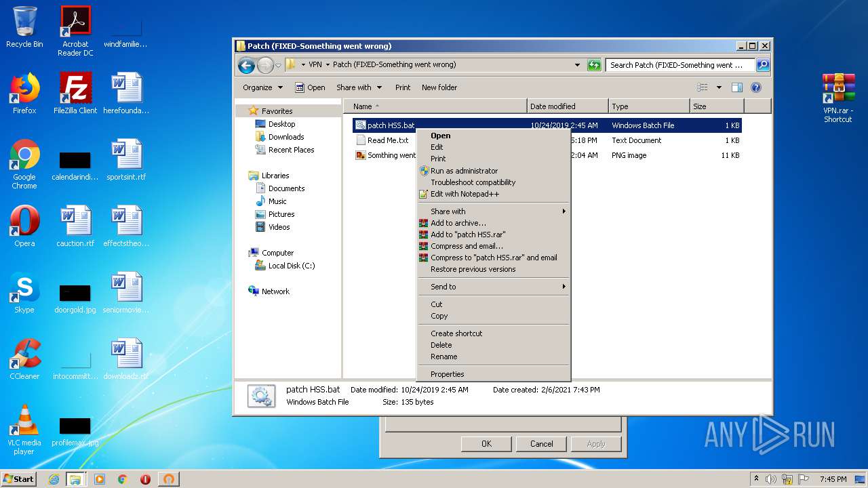868x488 pixels.
Task: Select Run as administrator
Action: coord(494,171)
